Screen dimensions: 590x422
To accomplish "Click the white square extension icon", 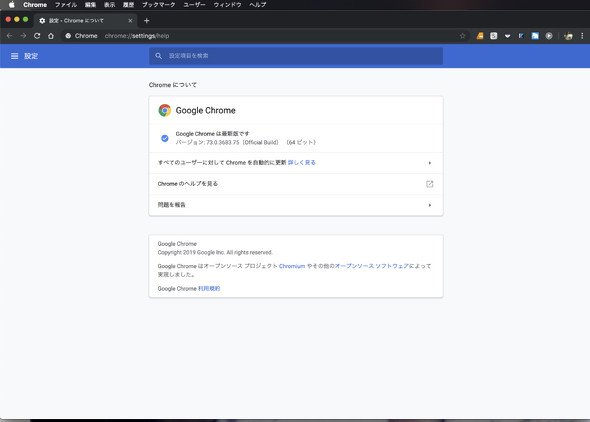I will (x=494, y=36).
